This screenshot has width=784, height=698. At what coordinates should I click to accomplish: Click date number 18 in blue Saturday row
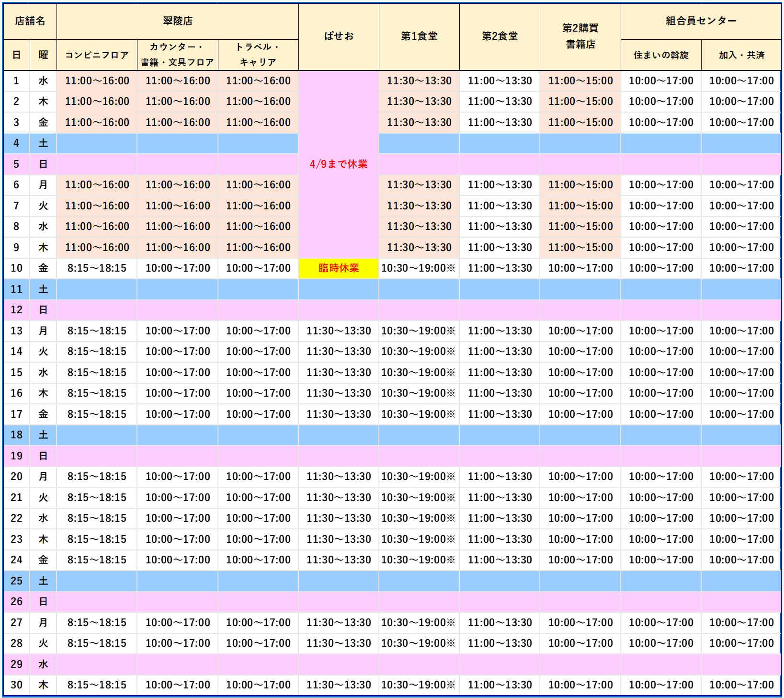point(16,435)
